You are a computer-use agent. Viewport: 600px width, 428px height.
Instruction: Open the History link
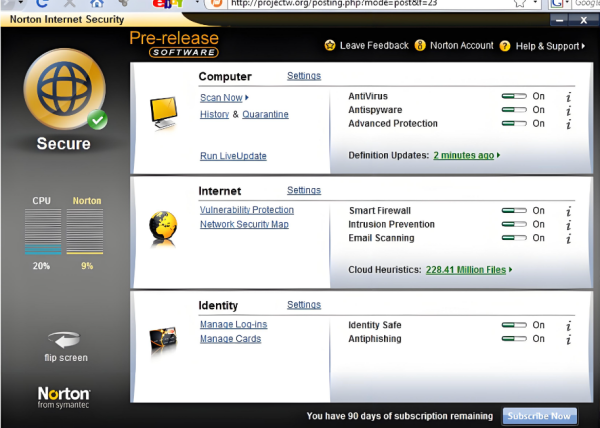pyautogui.click(x=214, y=114)
